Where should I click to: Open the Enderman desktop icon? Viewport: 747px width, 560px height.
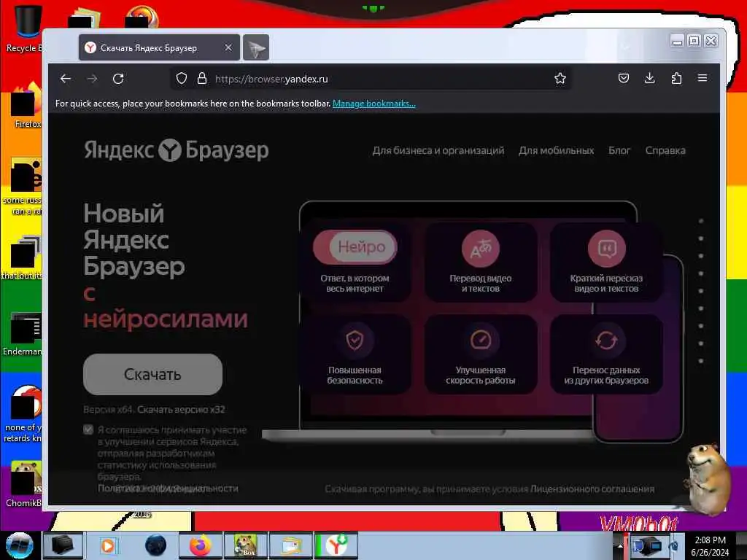23,333
